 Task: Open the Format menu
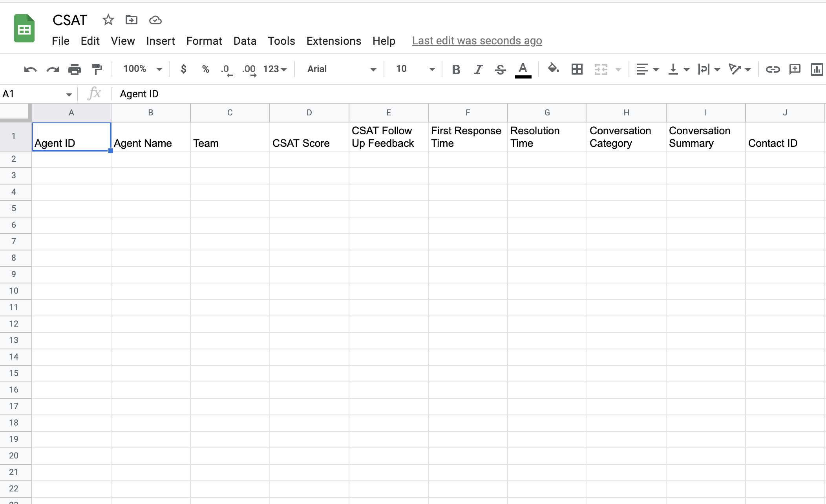pos(204,41)
